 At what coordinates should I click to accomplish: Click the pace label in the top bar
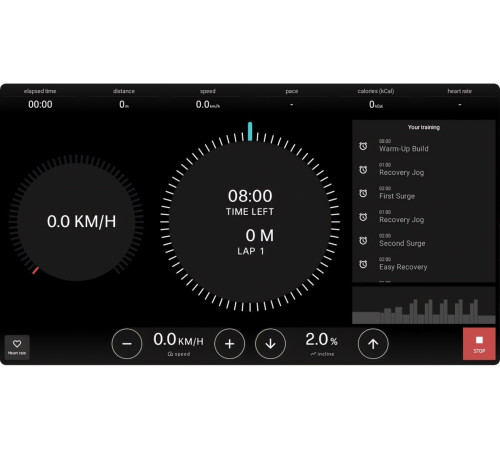[x=292, y=91]
